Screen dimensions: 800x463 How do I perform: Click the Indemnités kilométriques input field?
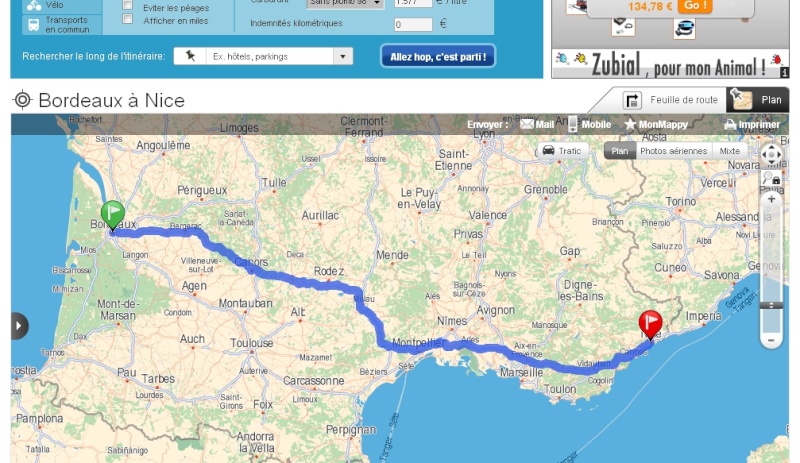413,24
